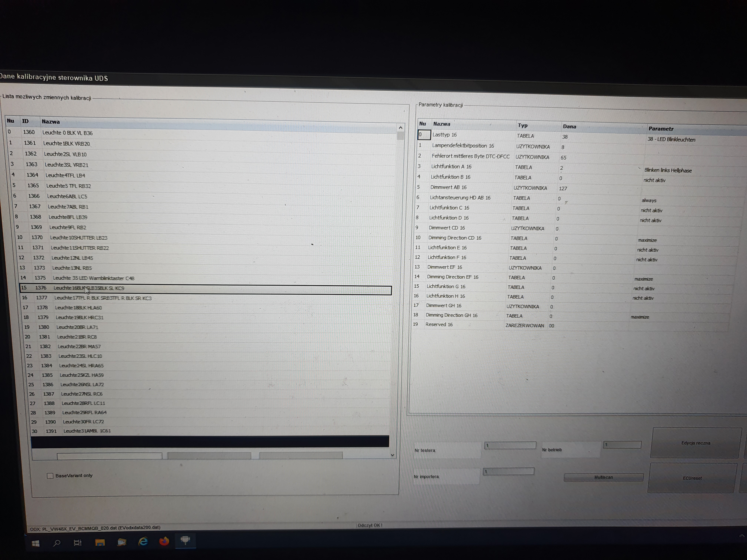Launch File Explorer from the taskbar

100,542
